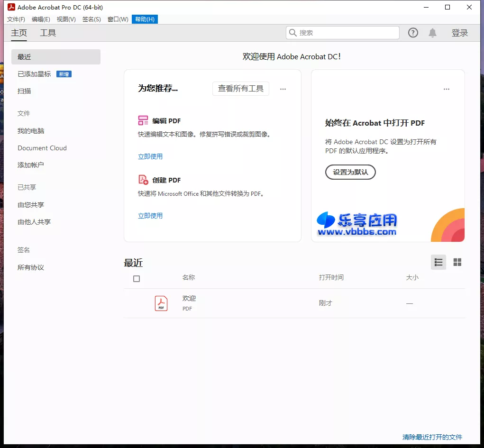Select 添加帐户 in the sidebar
The width and height of the screenshot is (484, 448).
click(x=30, y=165)
